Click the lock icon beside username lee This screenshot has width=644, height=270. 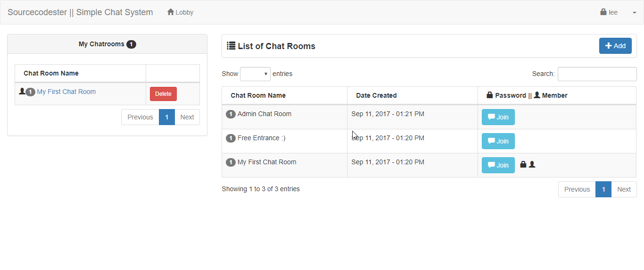(603, 12)
